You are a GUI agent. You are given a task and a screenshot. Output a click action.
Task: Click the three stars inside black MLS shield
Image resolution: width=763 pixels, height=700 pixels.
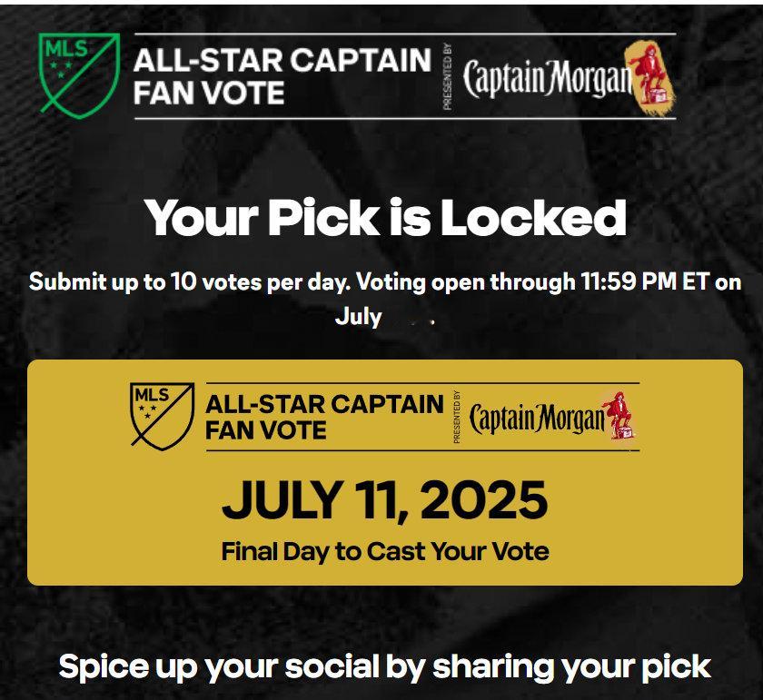pyautogui.click(x=148, y=411)
